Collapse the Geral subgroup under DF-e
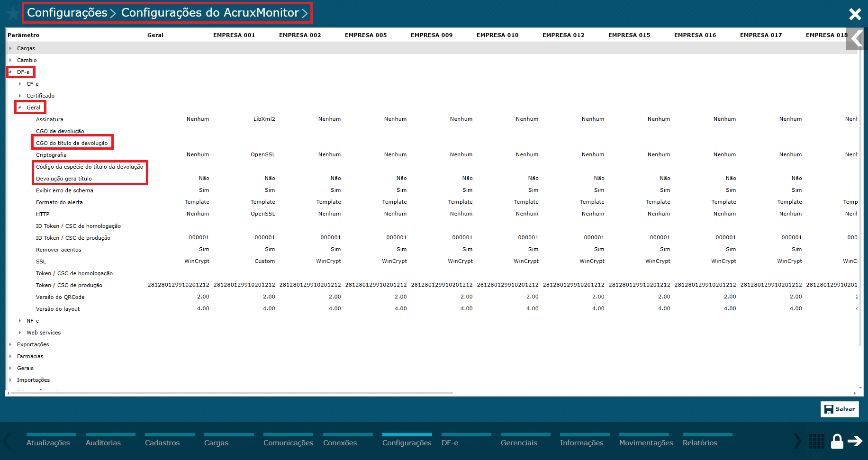The width and height of the screenshot is (868, 460). [20, 108]
